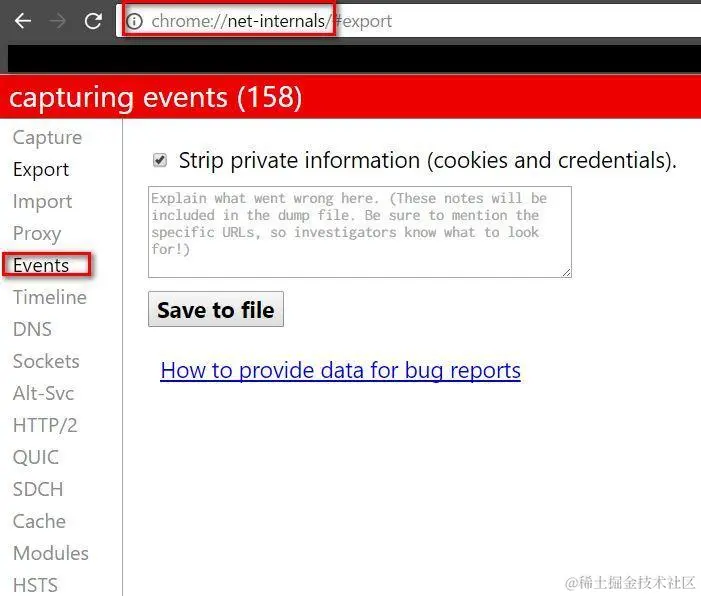Open the site info icon in the address bar
701x596 pixels.
pyautogui.click(x=135, y=21)
